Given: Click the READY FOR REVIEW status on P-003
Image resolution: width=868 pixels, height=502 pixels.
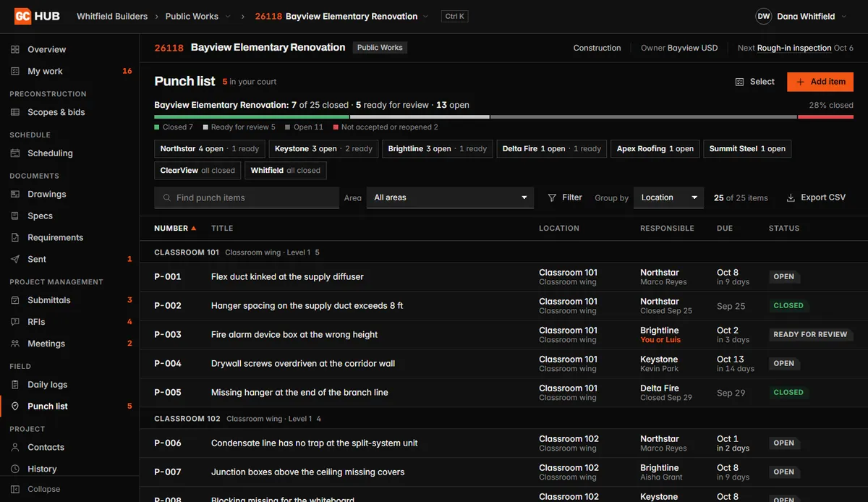Looking at the screenshot, I should click(810, 335).
